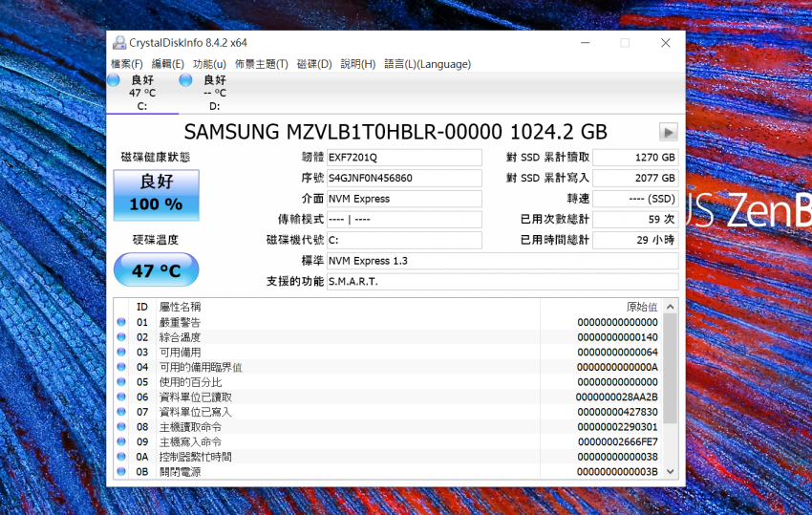The image size is (812, 515).
Task: Click the total host reads value 1270 GB
Action: click(635, 158)
